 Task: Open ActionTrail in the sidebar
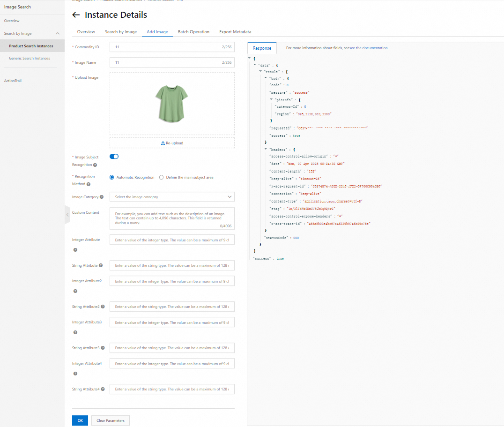[x=13, y=81]
